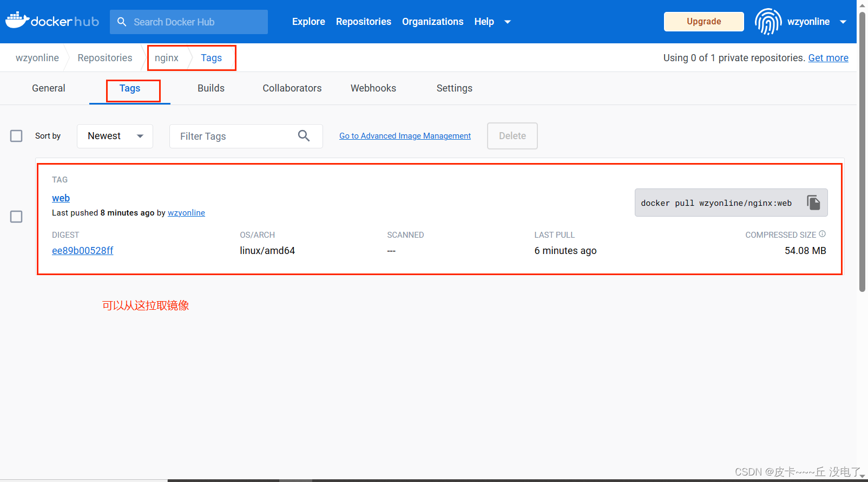Open the web tag link
The height and width of the screenshot is (482, 868).
pyautogui.click(x=61, y=198)
